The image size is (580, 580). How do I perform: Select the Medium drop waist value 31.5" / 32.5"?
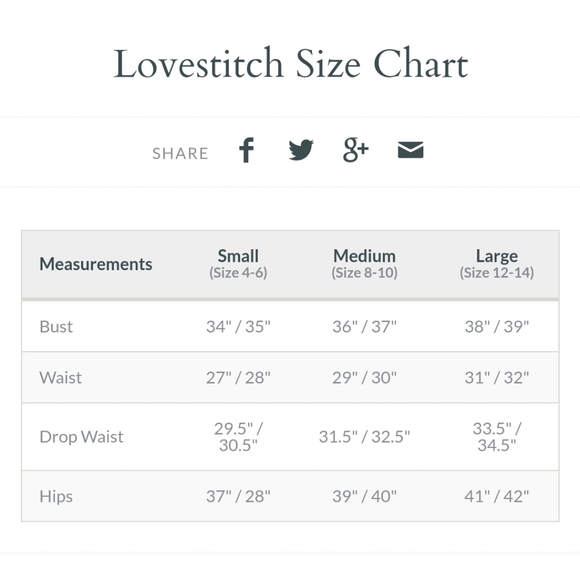click(364, 437)
